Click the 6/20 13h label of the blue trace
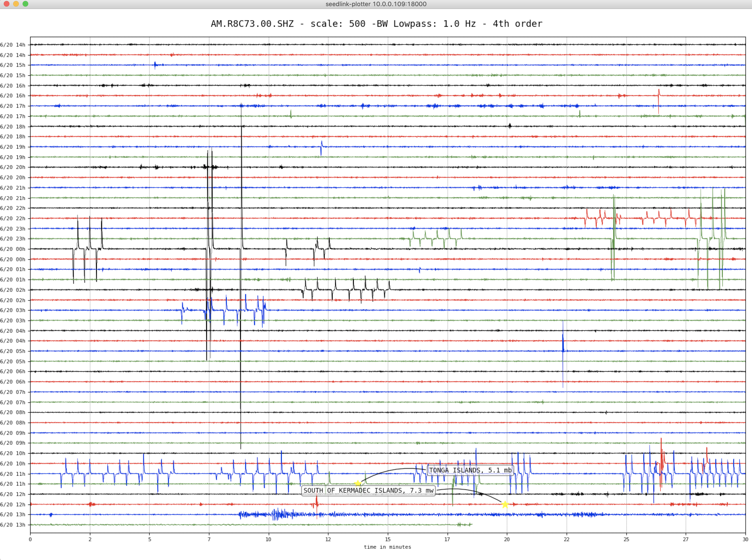Screen dimensions: 752x560 tap(13, 514)
